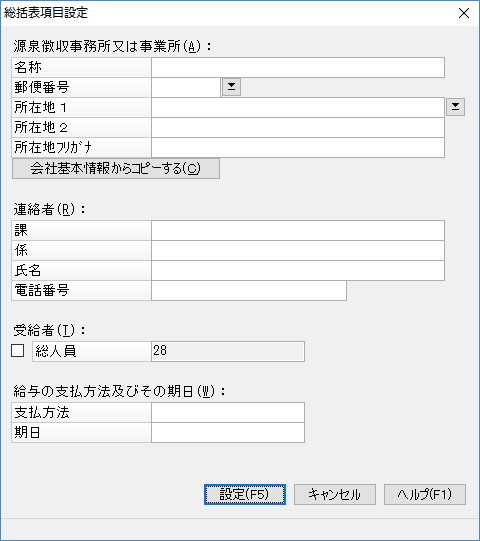Expand the 所在地1 address dropdown arrow
Image resolution: width=480 pixels, height=541 pixels.
point(455,107)
